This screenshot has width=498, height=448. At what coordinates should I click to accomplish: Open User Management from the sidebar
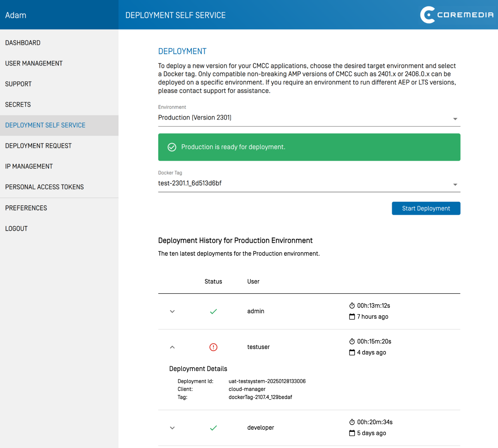(34, 64)
